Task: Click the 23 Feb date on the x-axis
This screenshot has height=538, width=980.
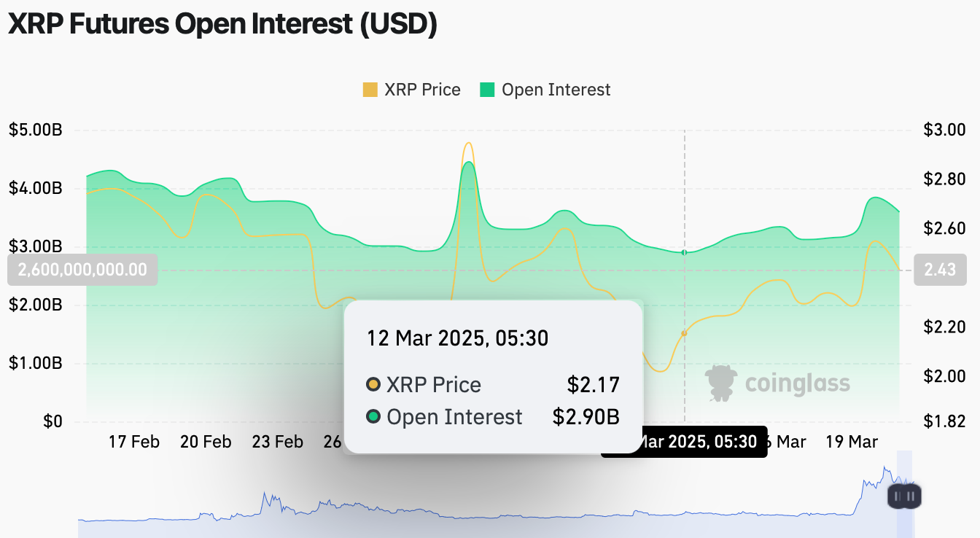Action: tap(278, 442)
